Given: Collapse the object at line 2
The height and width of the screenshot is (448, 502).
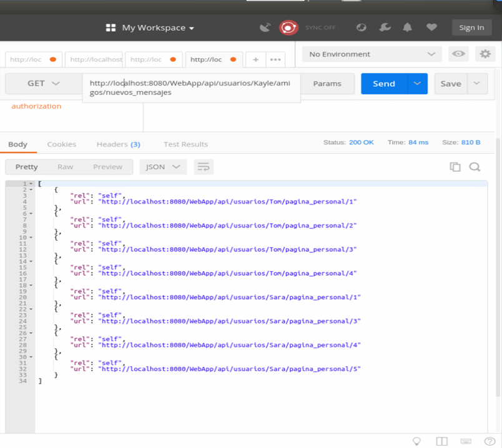Looking at the screenshot, I should tap(31, 190).
